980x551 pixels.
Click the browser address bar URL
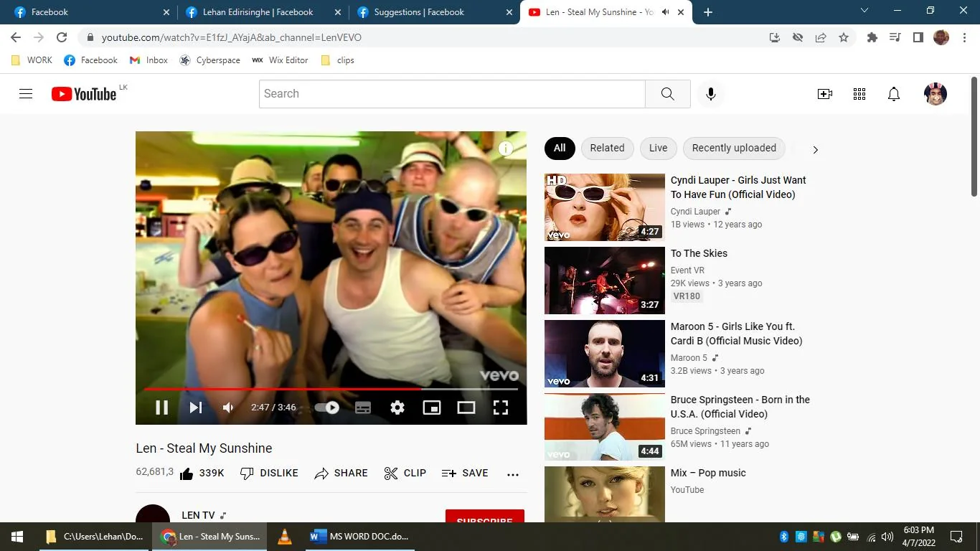231,37
